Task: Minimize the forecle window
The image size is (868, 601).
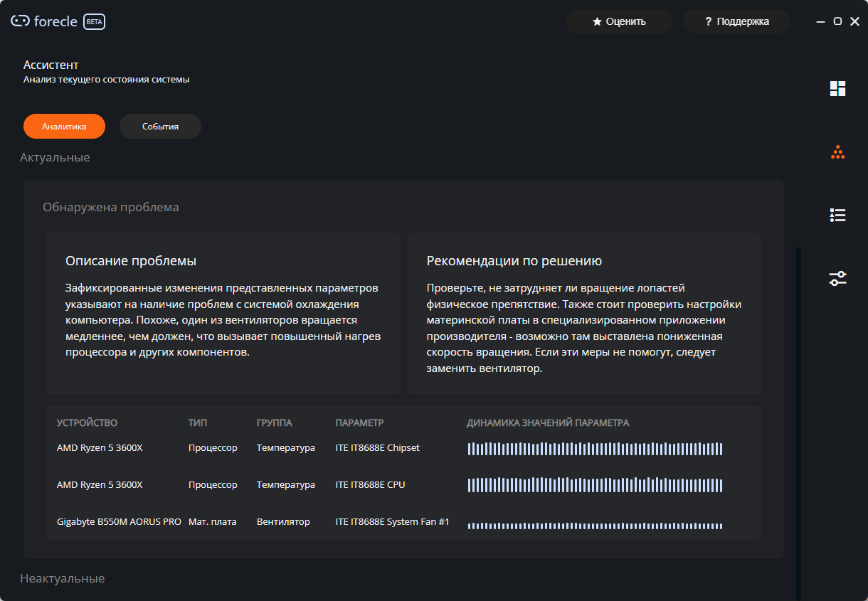Action: pyautogui.click(x=820, y=21)
